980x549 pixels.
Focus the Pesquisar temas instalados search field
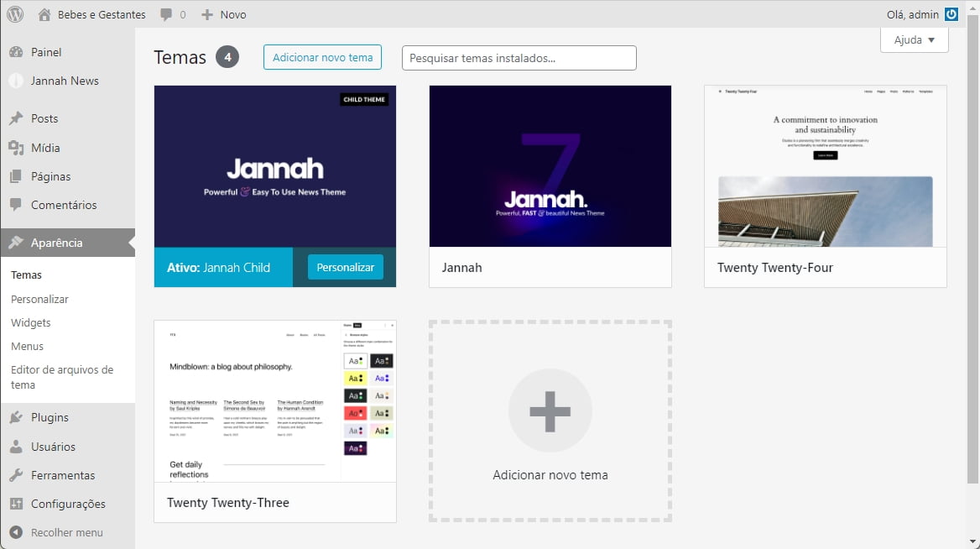point(519,58)
